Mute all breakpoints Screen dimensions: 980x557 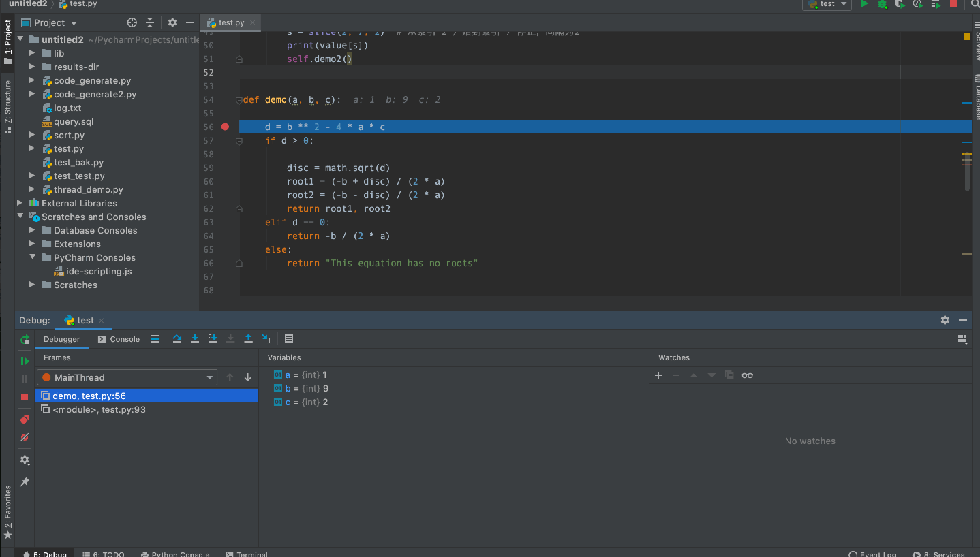click(x=25, y=437)
